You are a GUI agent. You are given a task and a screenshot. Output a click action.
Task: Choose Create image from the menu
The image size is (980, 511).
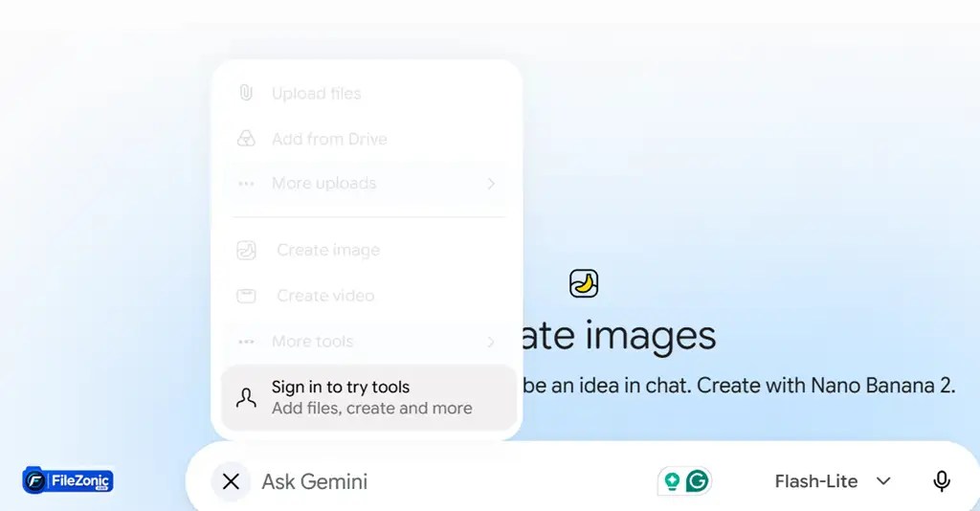367,250
